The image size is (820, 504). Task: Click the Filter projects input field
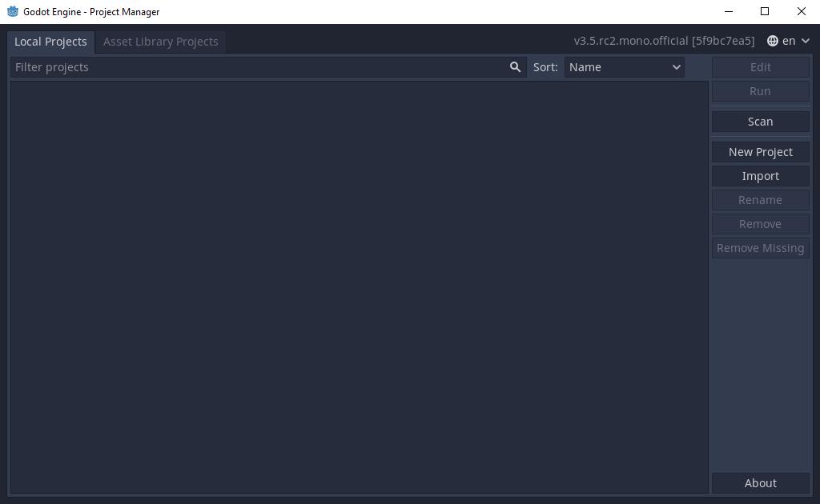(240, 67)
